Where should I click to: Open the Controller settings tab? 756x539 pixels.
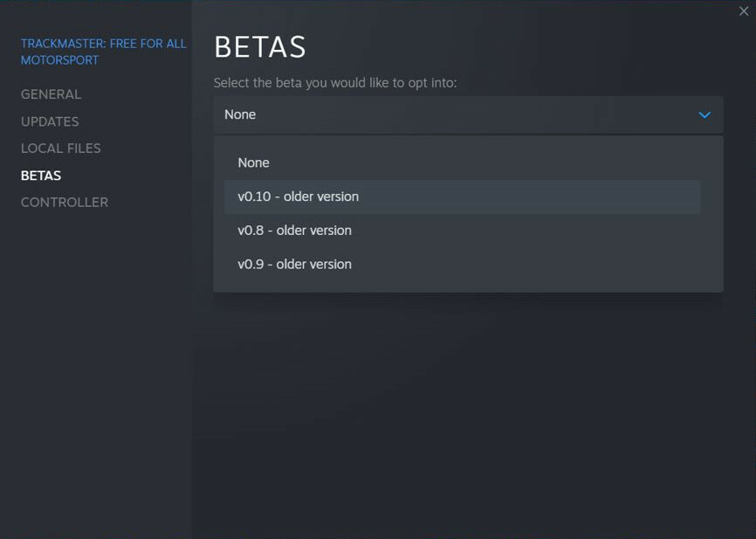pyautogui.click(x=65, y=203)
